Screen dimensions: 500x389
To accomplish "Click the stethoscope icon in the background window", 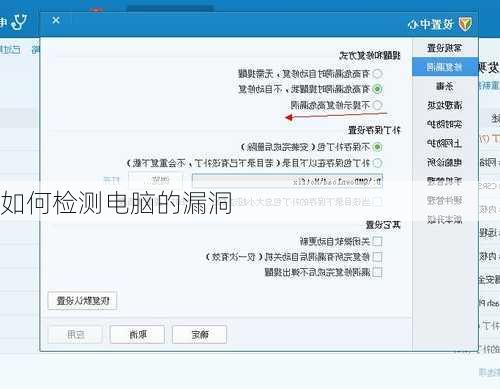I will click(x=18, y=22).
